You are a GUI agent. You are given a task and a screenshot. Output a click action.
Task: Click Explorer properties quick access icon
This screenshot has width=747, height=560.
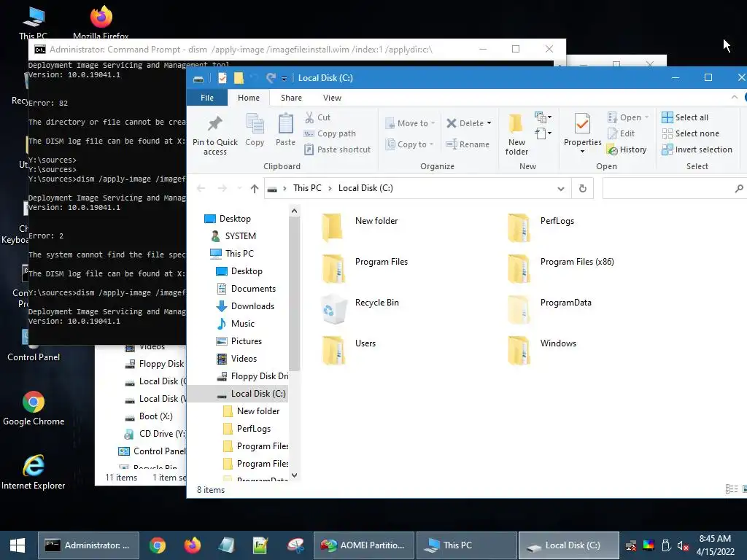pos(222,78)
